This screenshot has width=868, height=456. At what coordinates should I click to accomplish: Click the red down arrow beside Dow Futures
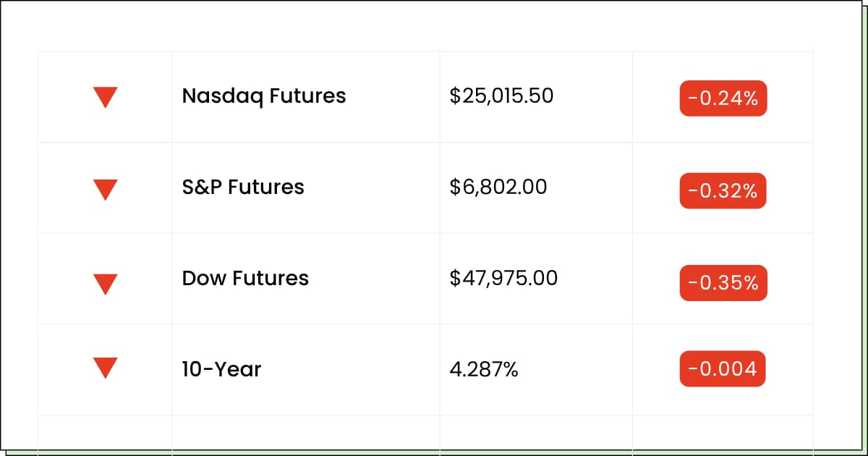pos(106,284)
